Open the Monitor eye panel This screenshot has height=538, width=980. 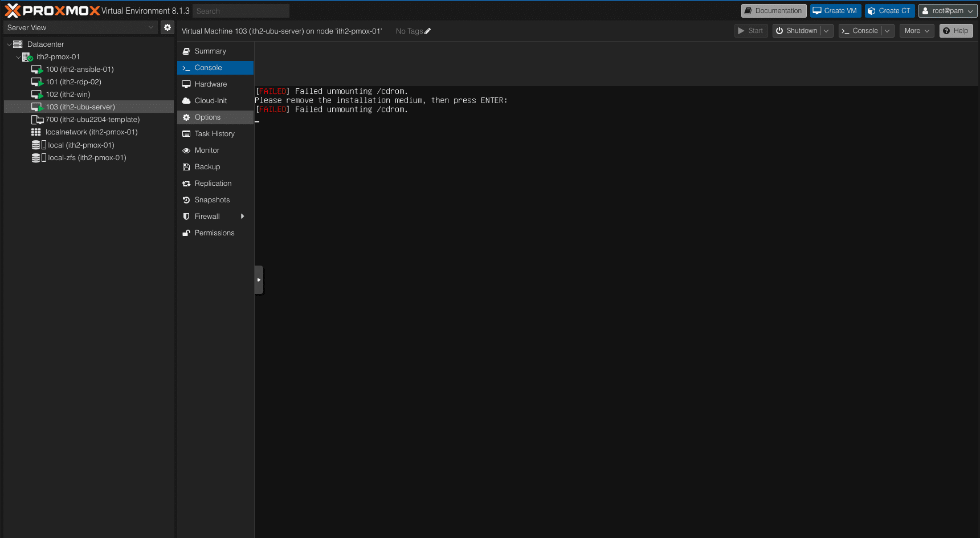207,150
